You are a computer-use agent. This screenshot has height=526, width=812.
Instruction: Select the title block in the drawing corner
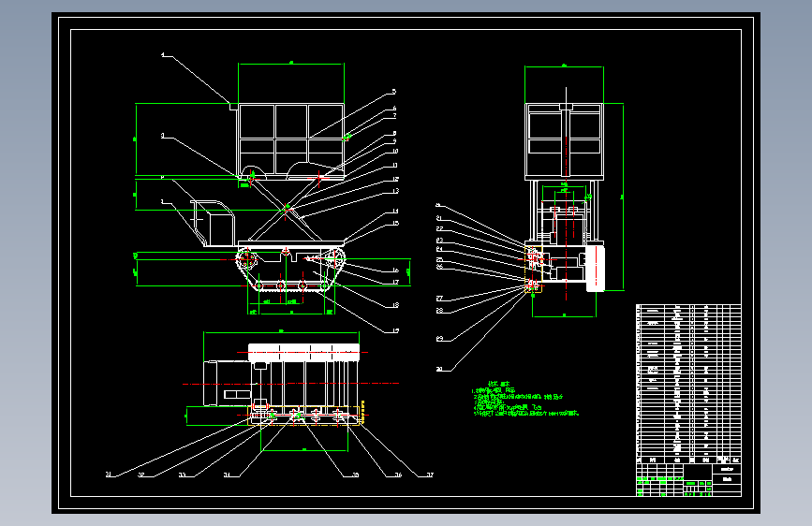(x=688, y=480)
